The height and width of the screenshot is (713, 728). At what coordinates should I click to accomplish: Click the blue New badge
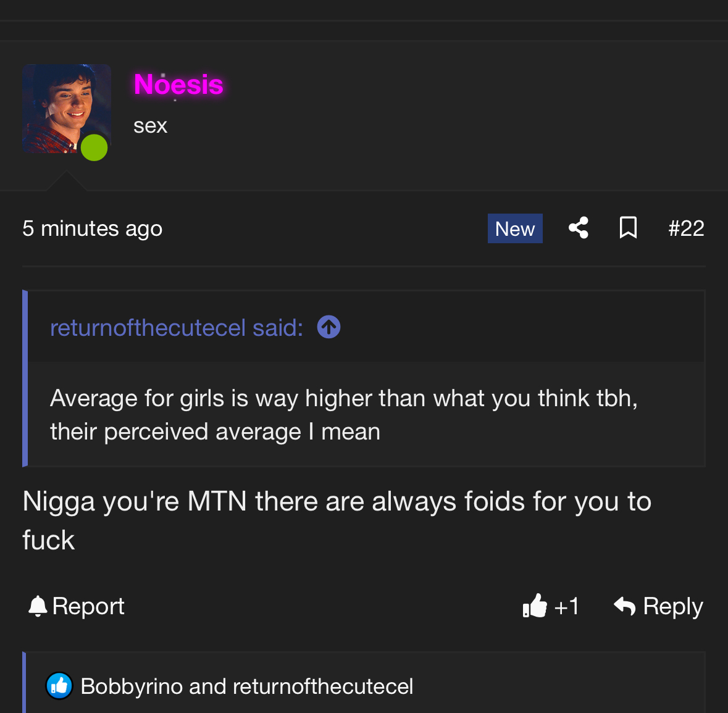click(x=515, y=228)
